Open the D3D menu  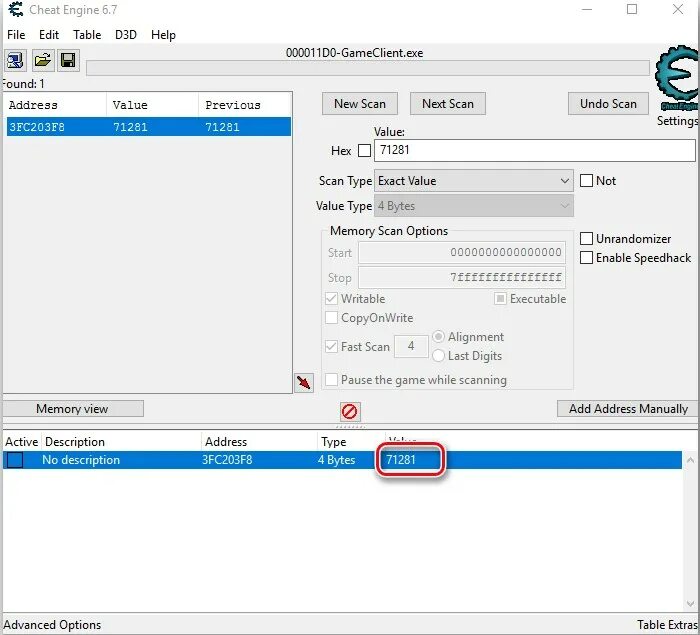pyautogui.click(x=126, y=35)
